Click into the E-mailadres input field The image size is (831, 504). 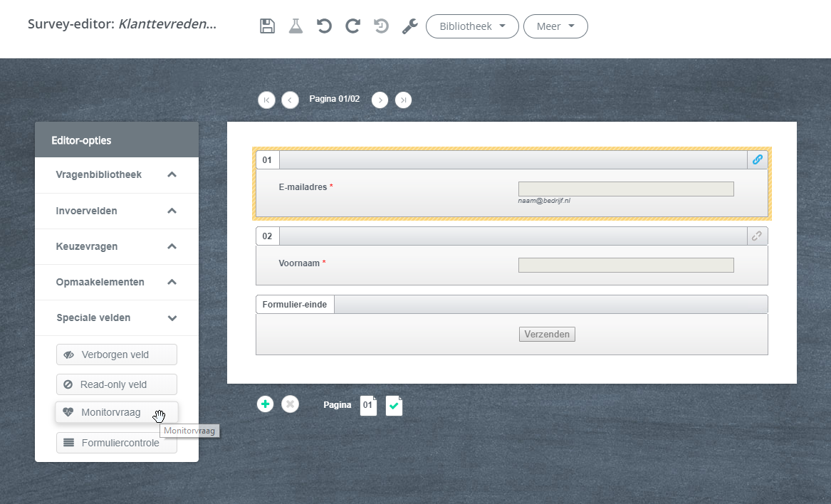tap(626, 189)
